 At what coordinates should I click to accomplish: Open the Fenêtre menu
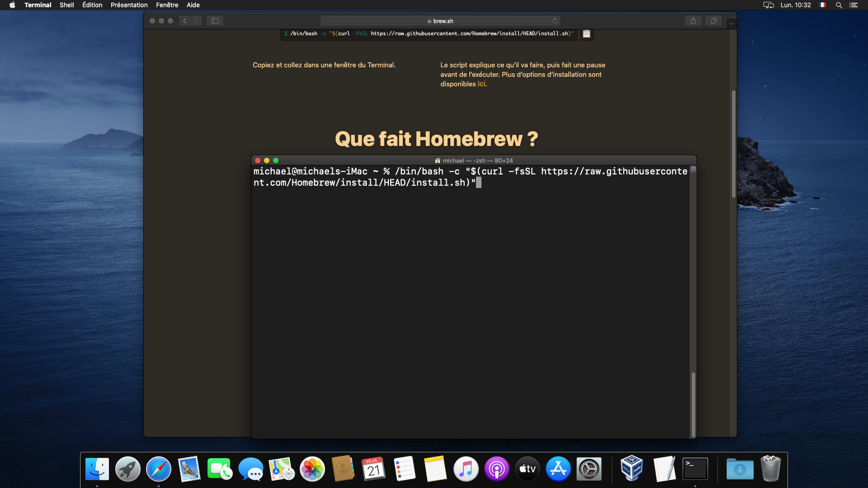click(x=167, y=5)
